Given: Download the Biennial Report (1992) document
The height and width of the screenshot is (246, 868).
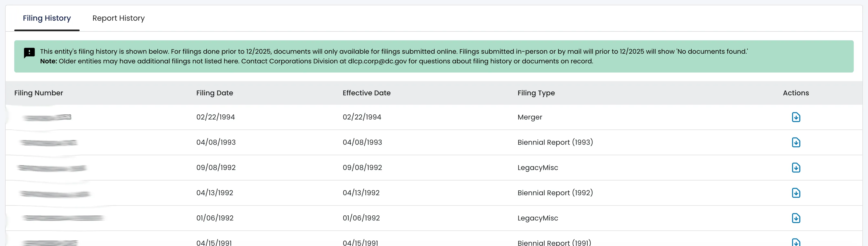Looking at the screenshot, I should click(x=796, y=193).
